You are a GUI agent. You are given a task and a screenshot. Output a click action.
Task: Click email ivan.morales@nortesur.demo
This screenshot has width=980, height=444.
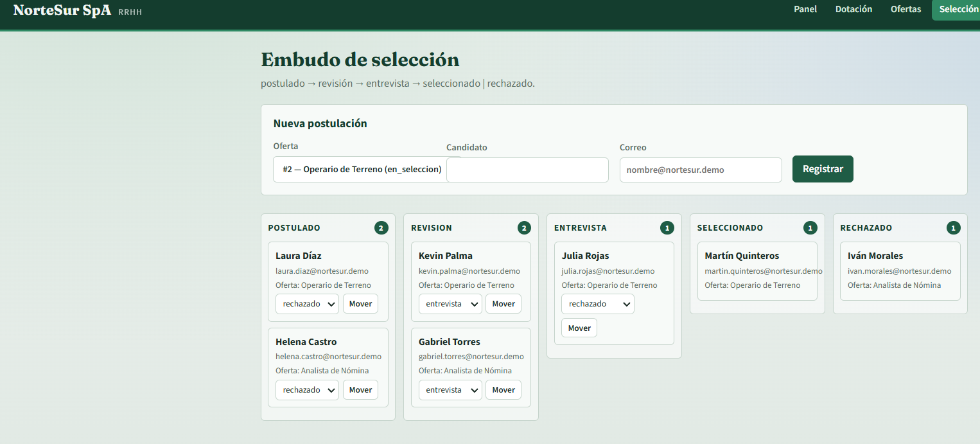tap(900, 271)
